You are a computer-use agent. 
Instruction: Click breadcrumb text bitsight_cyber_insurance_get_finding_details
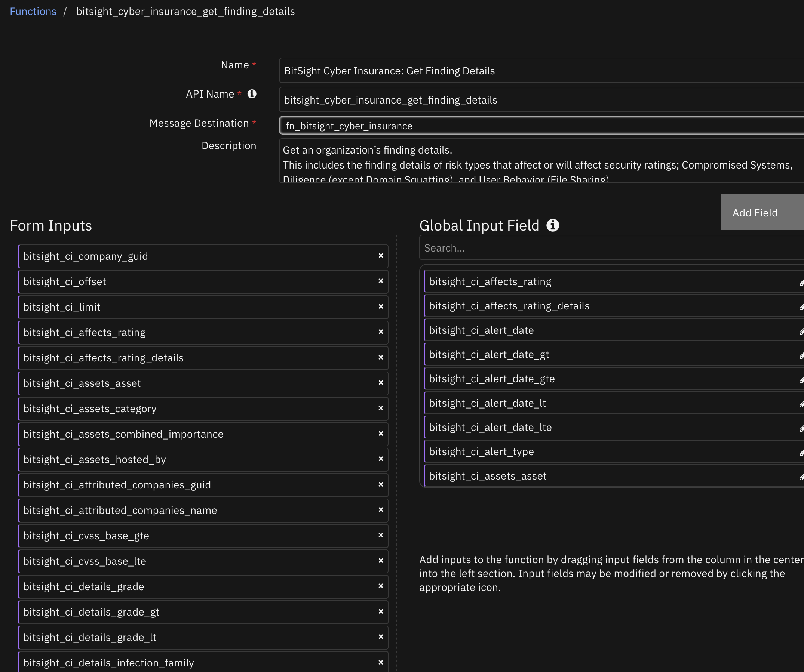tap(185, 12)
